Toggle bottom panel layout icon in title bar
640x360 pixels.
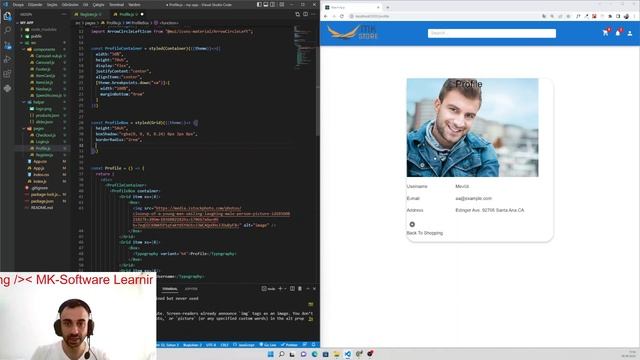[x=266, y=4]
